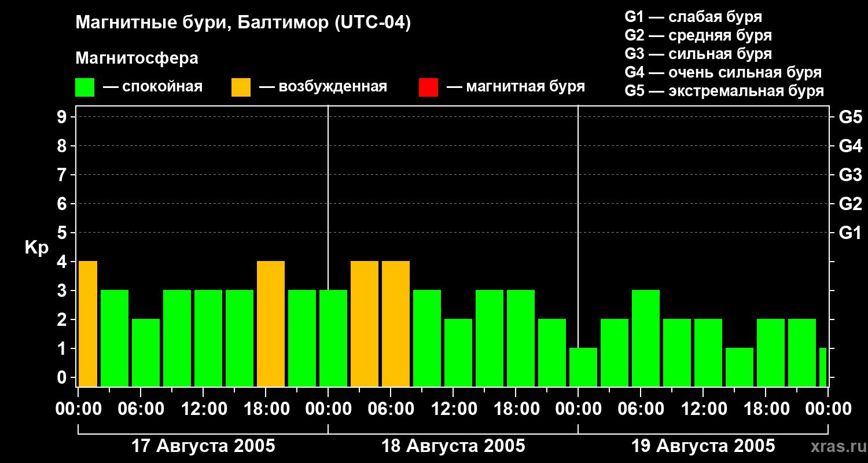
Task: Click the green 18:00 bar on 18 August
Action: pos(521,338)
